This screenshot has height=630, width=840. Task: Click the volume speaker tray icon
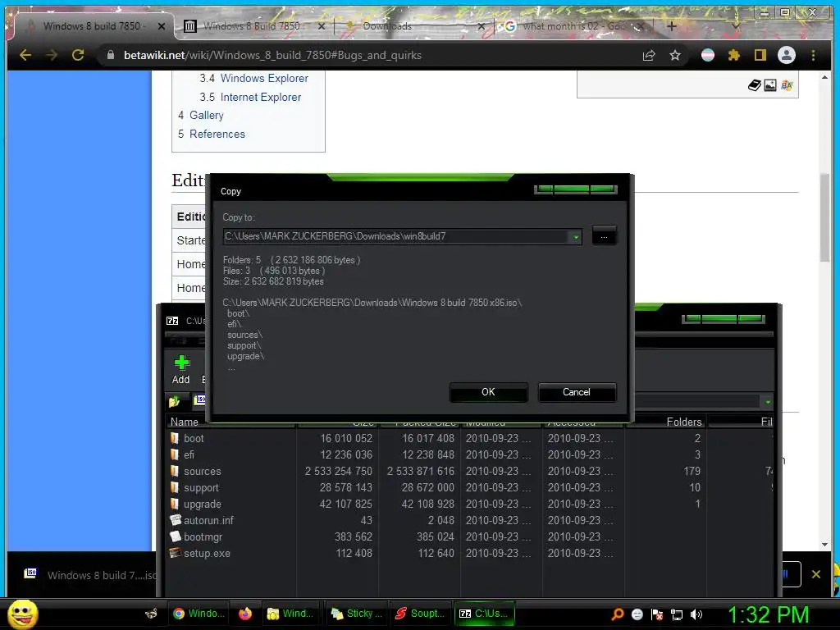(x=696, y=614)
